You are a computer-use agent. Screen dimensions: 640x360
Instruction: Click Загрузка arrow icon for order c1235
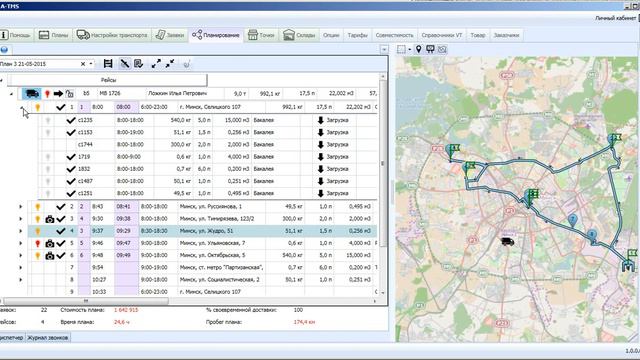(320, 120)
